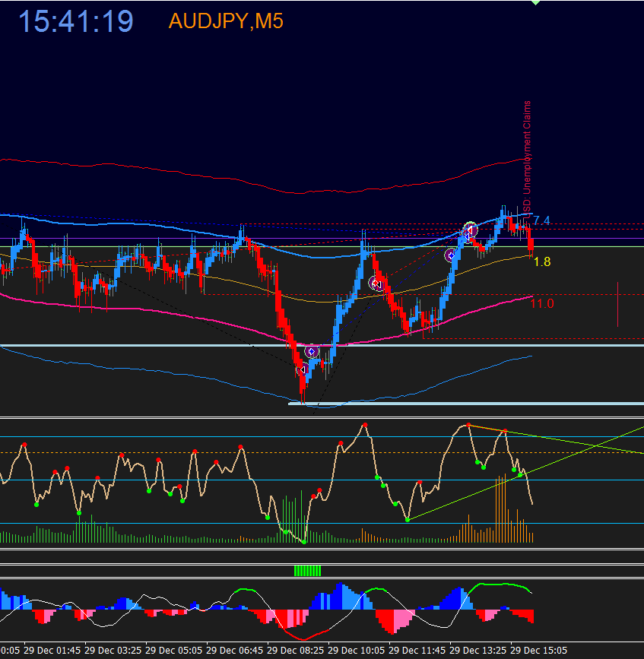Viewport: 644px width, 659px height.
Task: Select the green dot at the oscillator's lowest trough
Action: (x=304, y=542)
